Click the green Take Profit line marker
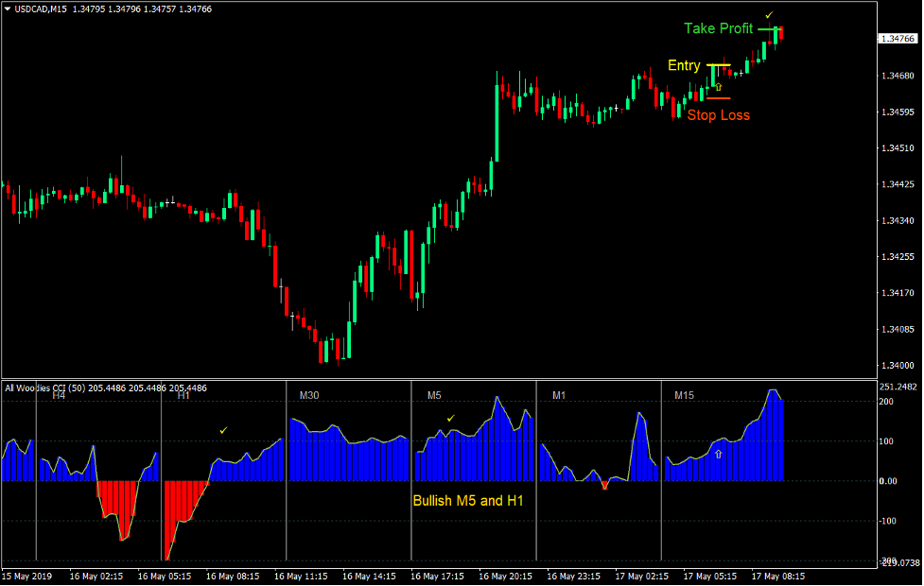This screenshot has height=586, width=924. (767, 29)
